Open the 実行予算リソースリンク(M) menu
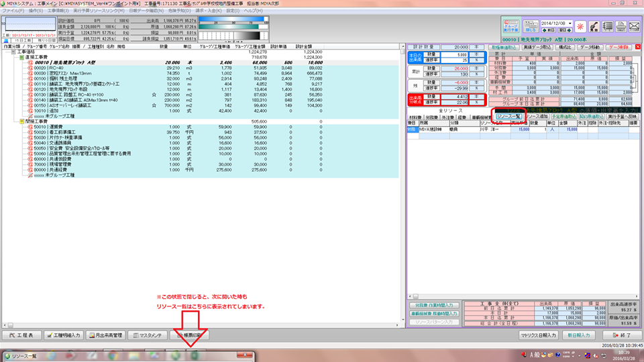644x362 pixels. [99, 11]
